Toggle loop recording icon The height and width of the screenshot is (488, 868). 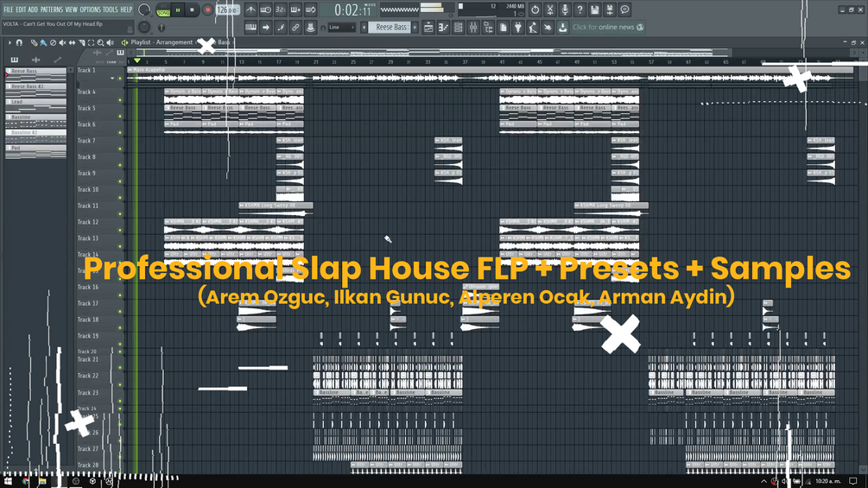(x=311, y=10)
